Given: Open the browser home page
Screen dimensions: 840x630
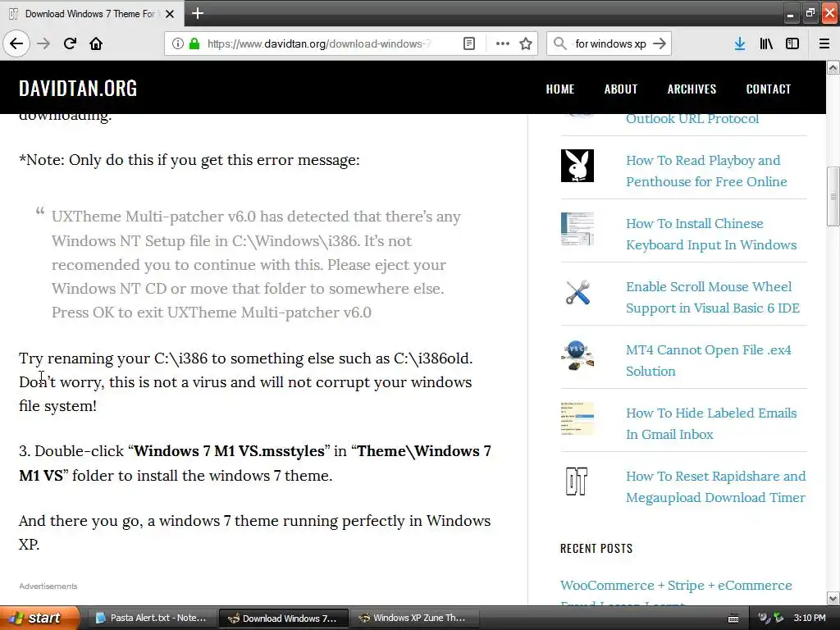Looking at the screenshot, I should click(96, 43).
